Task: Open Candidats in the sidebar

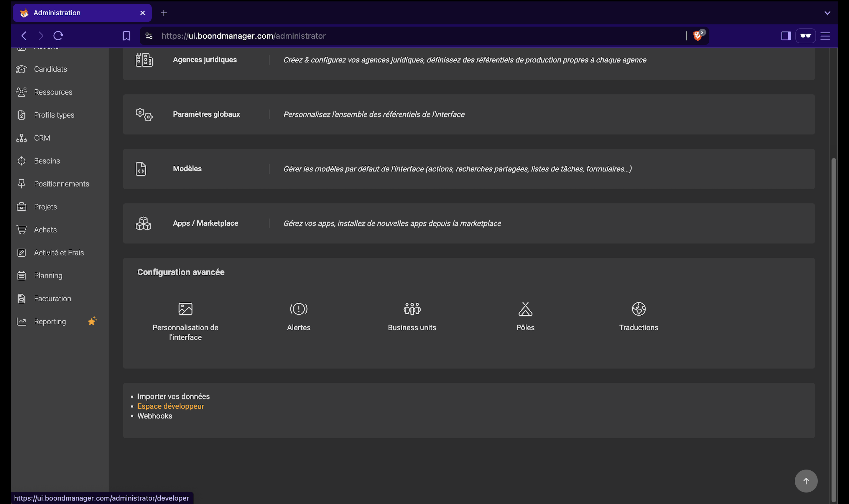Action: tap(50, 69)
